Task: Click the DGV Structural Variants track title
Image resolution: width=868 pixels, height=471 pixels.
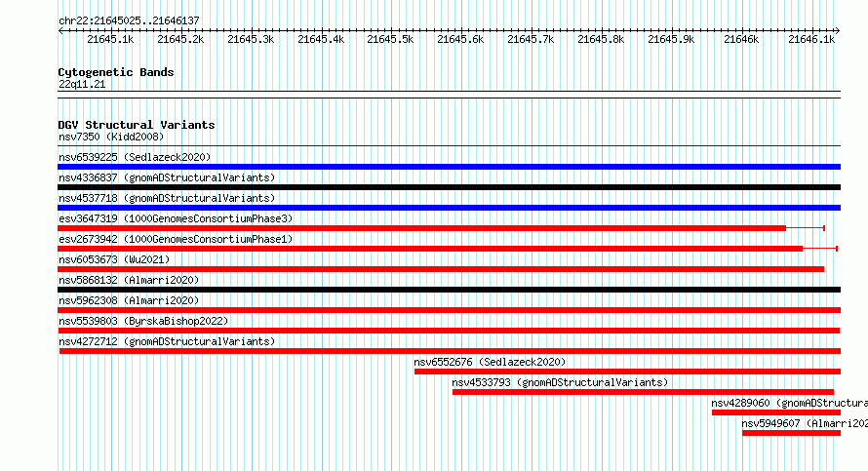Action: point(137,125)
